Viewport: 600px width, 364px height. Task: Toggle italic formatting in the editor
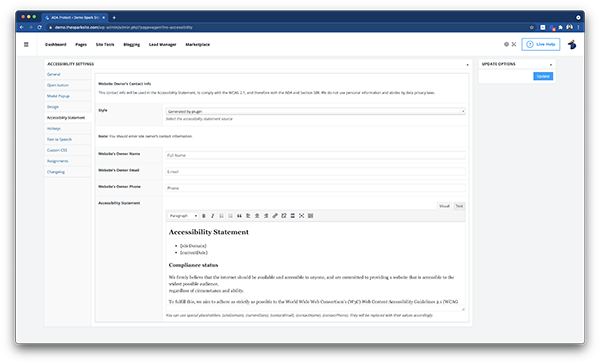(212, 216)
